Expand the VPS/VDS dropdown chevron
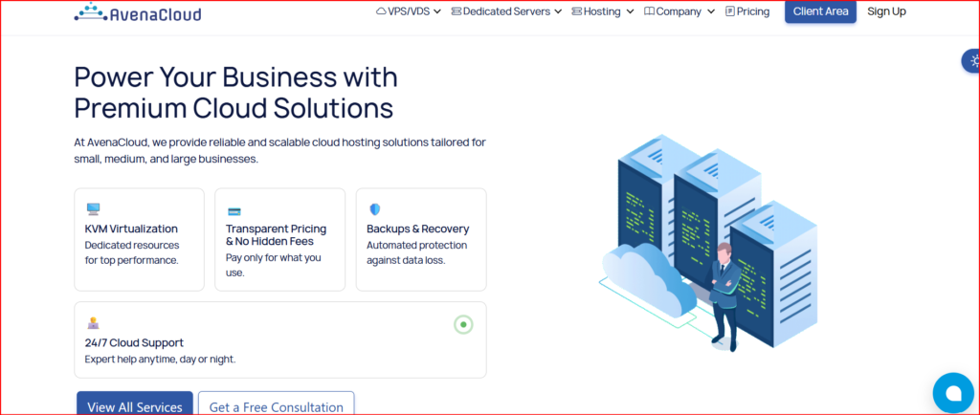 (x=436, y=11)
